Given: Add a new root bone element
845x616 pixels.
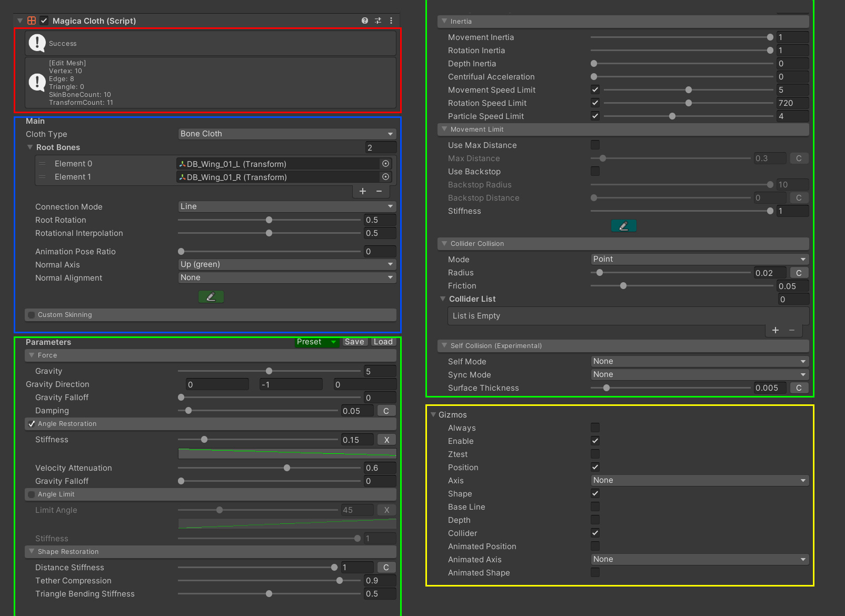Looking at the screenshot, I should tap(363, 191).
